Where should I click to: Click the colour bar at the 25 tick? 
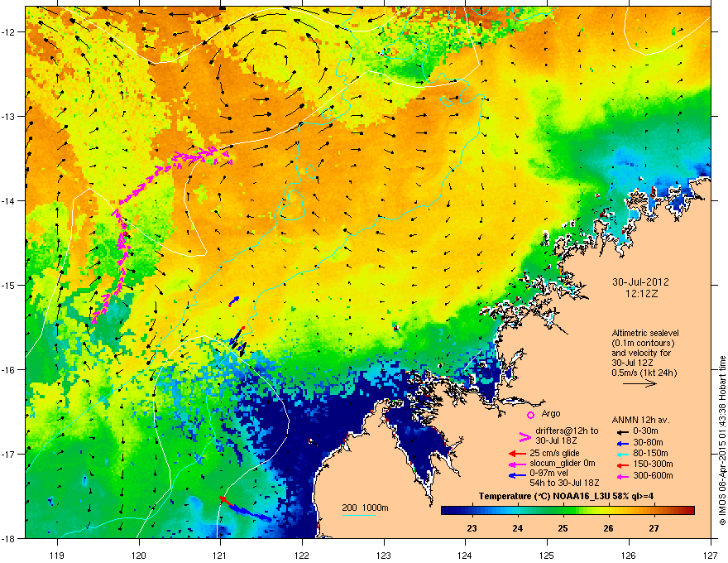coord(563,511)
